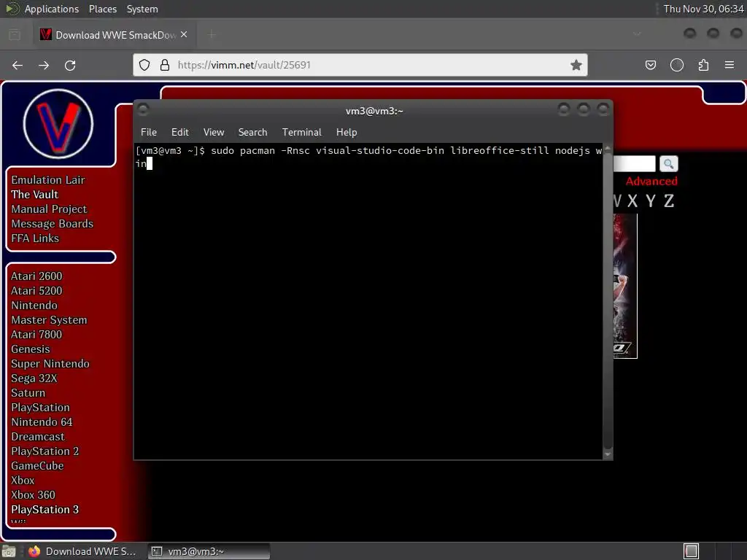Open the shield tracking protection icon
The width and height of the screenshot is (747, 560).
[x=144, y=65]
